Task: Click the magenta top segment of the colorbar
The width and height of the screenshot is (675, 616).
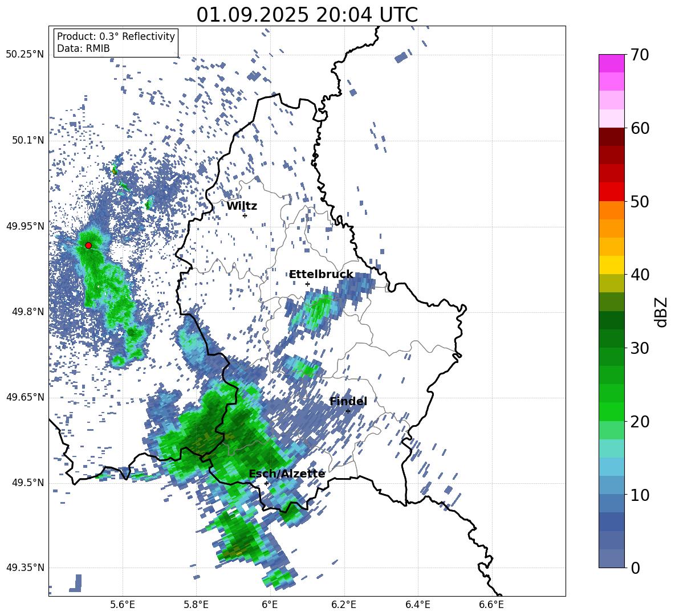Action: (611, 64)
